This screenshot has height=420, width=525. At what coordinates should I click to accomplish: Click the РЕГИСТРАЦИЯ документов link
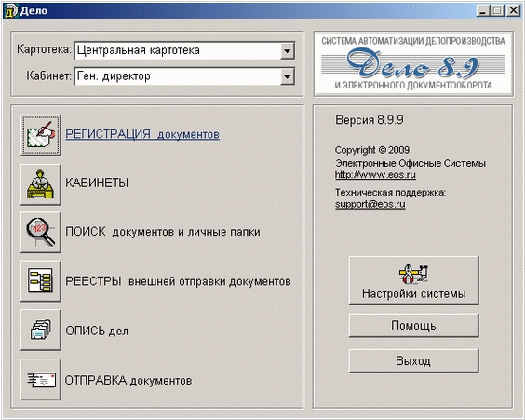[x=142, y=134]
